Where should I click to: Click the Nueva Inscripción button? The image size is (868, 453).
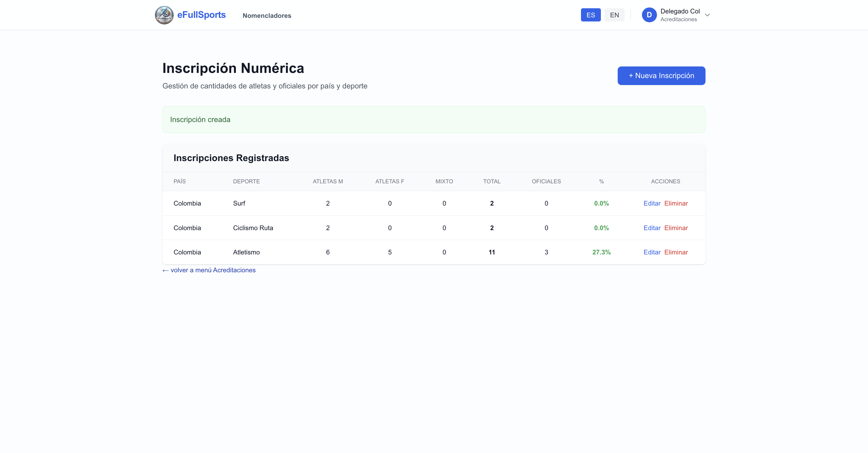(x=661, y=75)
